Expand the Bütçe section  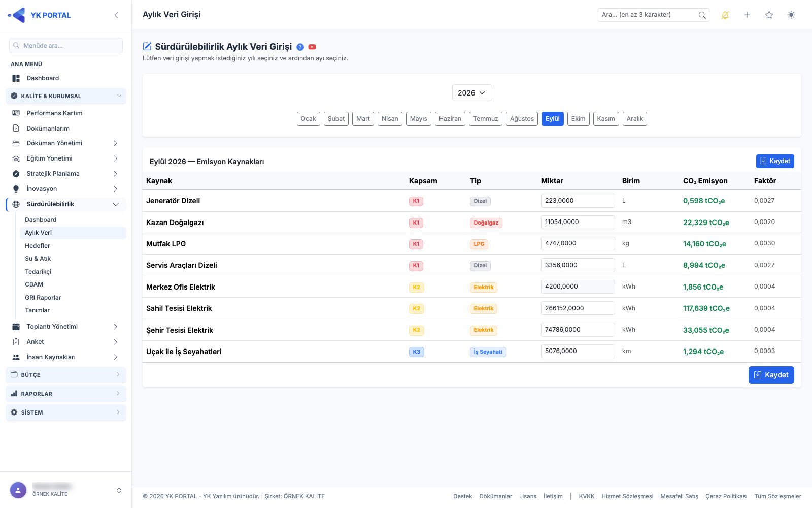pyautogui.click(x=66, y=375)
